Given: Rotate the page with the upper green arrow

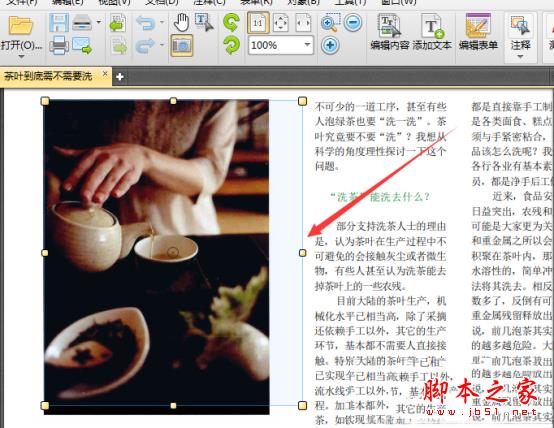Looking at the screenshot, I should (231, 22).
